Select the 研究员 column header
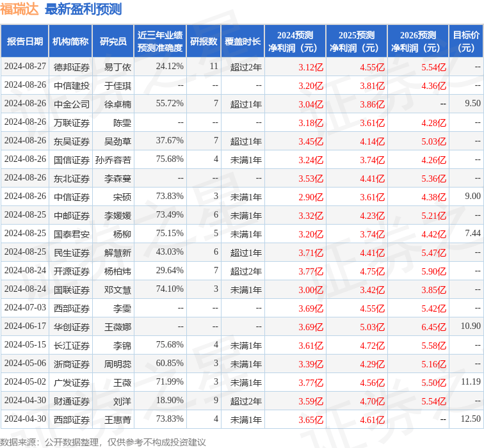Viewport: 484px width, 448px height. click(x=113, y=42)
